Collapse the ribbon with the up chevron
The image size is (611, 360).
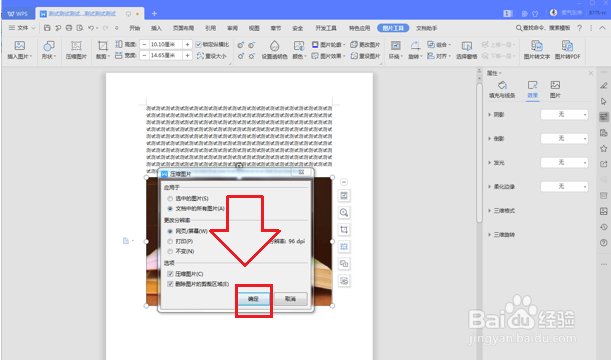pyautogui.click(x=602, y=28)
